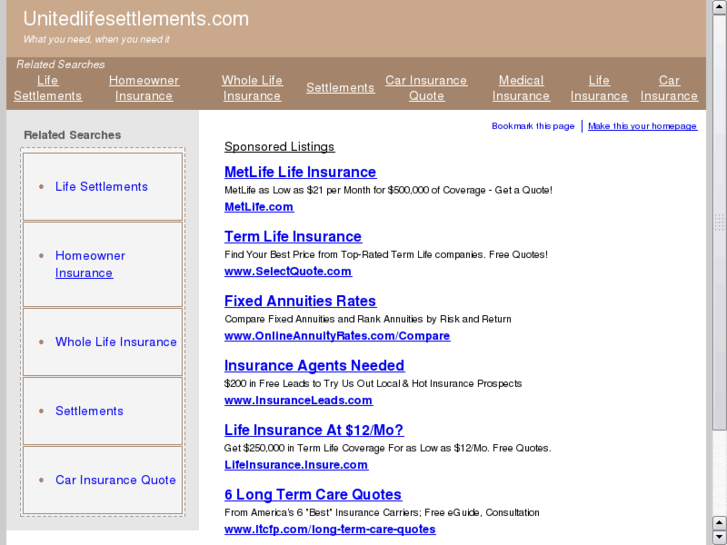Open Life Settlements in top bar
The width and height of the screenshot is (727, 545).
click(x=47, y=88)
